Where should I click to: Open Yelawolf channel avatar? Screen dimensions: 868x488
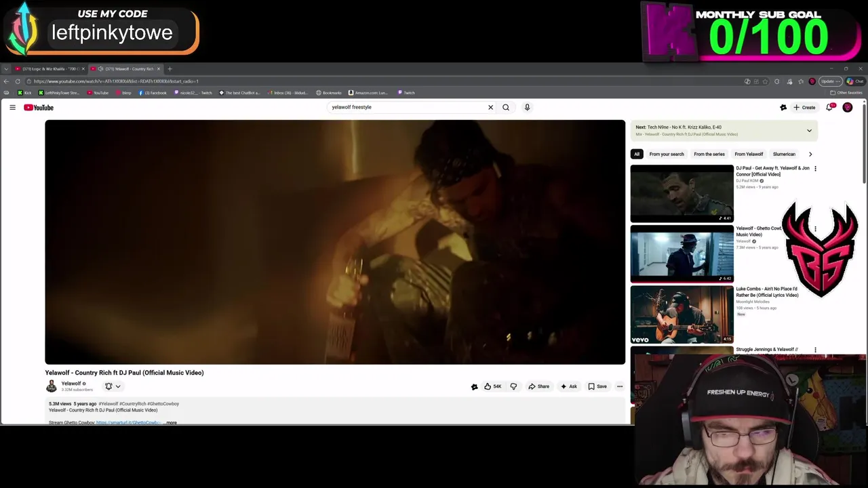click(x=52, y=386)
